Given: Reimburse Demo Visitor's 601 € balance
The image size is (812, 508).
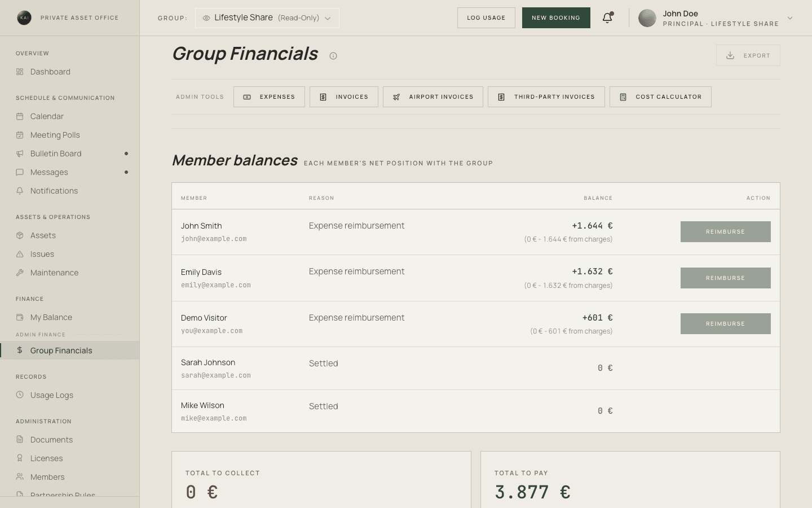Looking at the screenshot, I should point(725,324).
